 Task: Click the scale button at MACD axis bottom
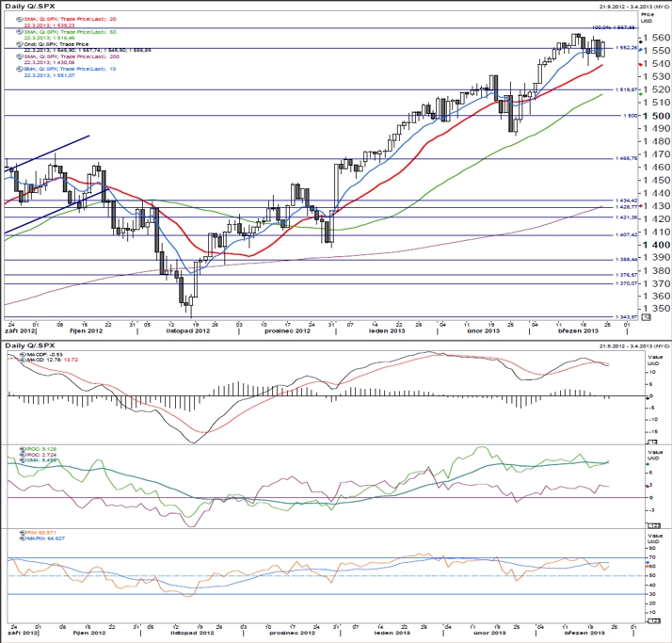click(652, 442)
